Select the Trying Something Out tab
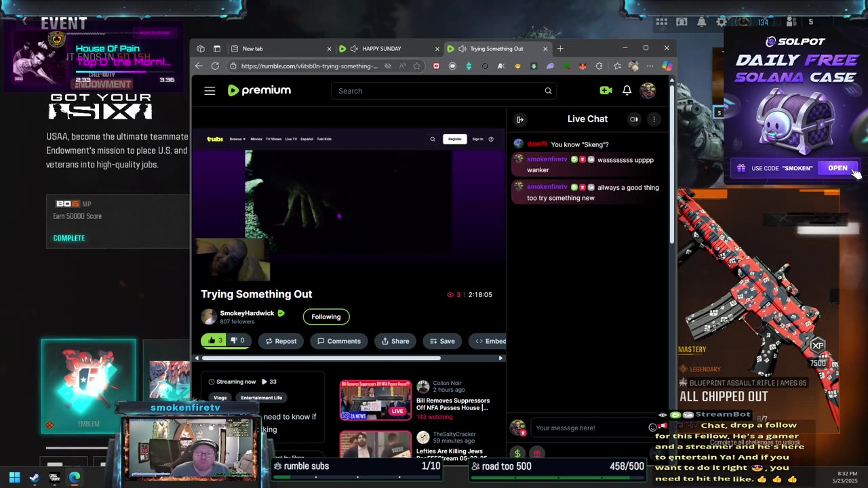868x488 pixels. point(498,49)
